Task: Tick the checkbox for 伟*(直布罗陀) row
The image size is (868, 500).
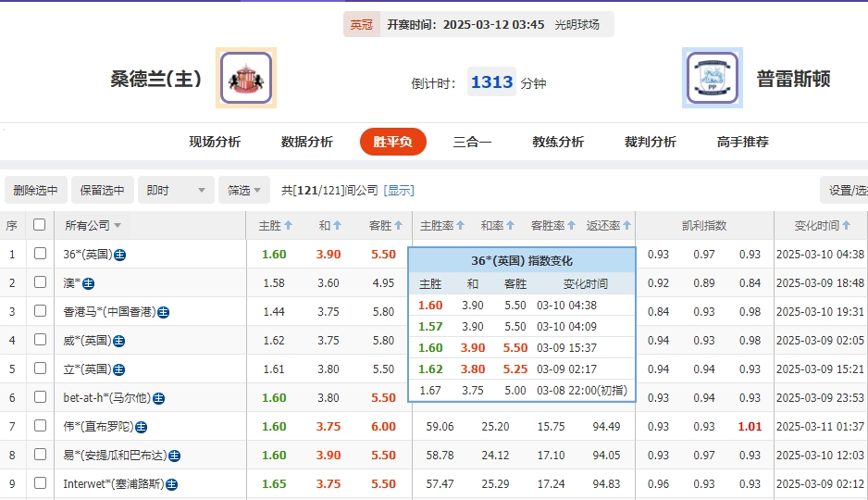Action: tap(40, 426)
